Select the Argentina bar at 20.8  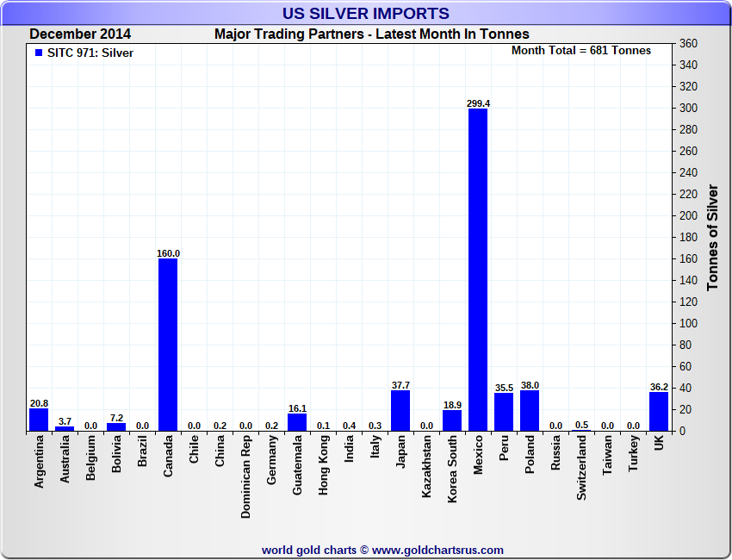[39, 420]
